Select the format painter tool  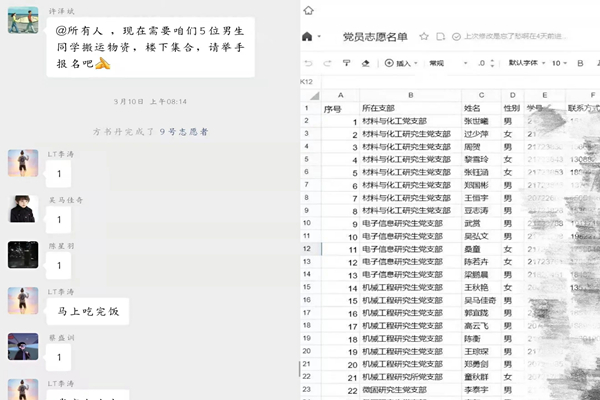click(346, 62)
